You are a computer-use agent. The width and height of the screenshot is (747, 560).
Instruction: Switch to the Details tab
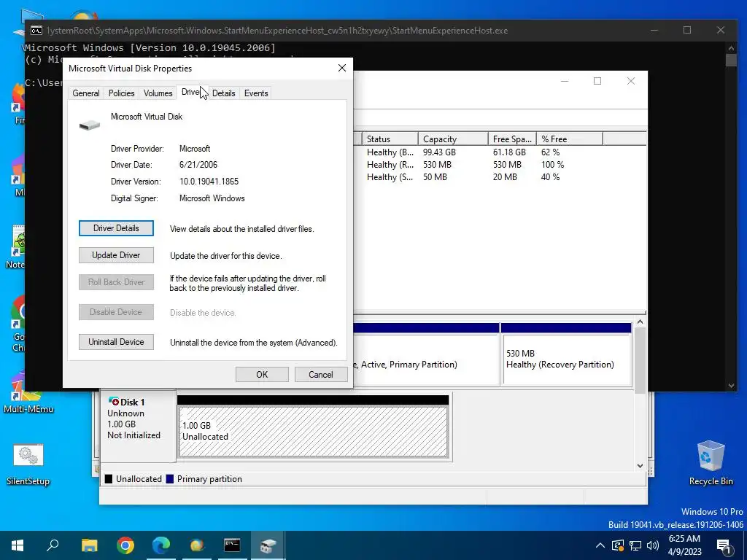pos(223,93)
